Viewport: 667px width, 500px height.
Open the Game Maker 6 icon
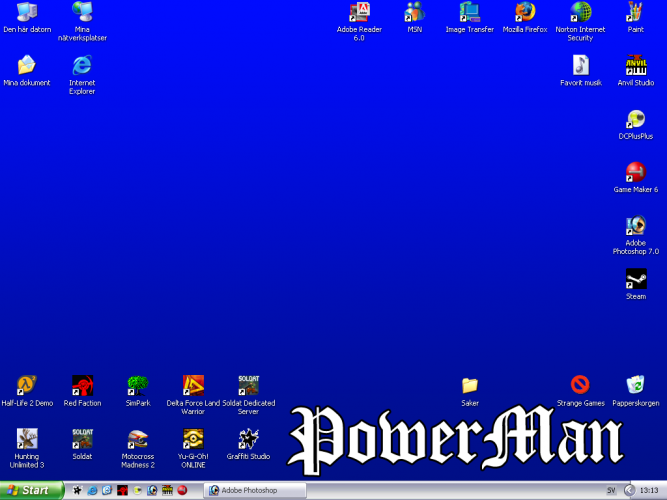tap(635, 172)
